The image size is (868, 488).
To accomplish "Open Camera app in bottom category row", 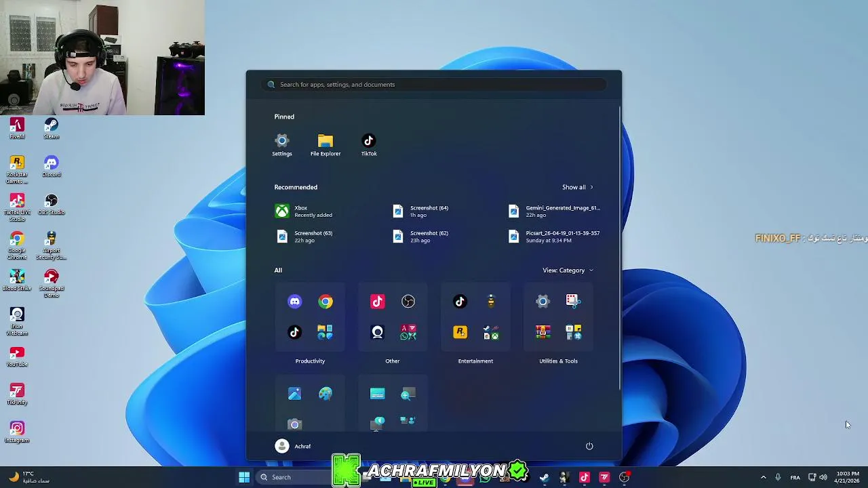I will coord(294,424).
